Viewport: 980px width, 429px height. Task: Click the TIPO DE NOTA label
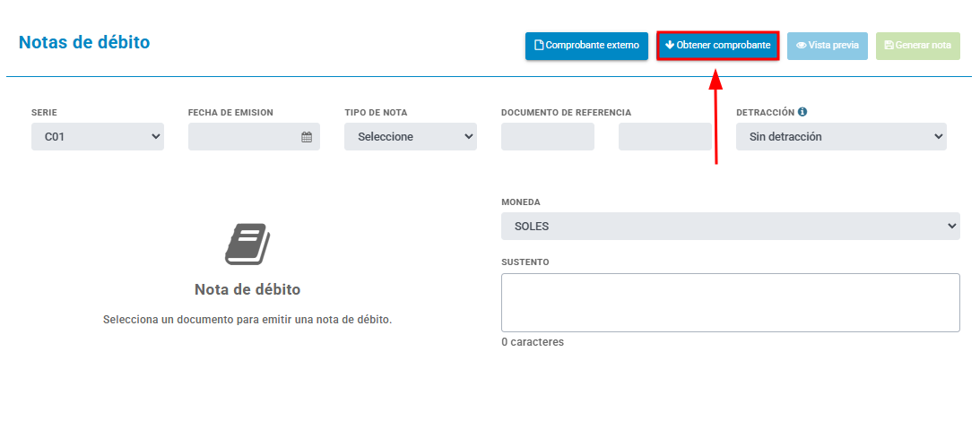[x=376, y=113]
